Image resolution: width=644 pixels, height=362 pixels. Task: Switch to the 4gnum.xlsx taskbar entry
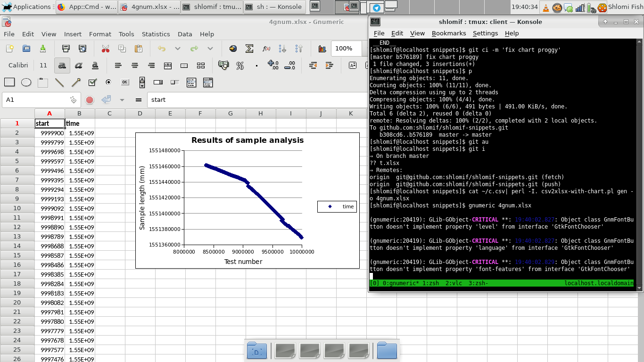(x=149, y=7)
